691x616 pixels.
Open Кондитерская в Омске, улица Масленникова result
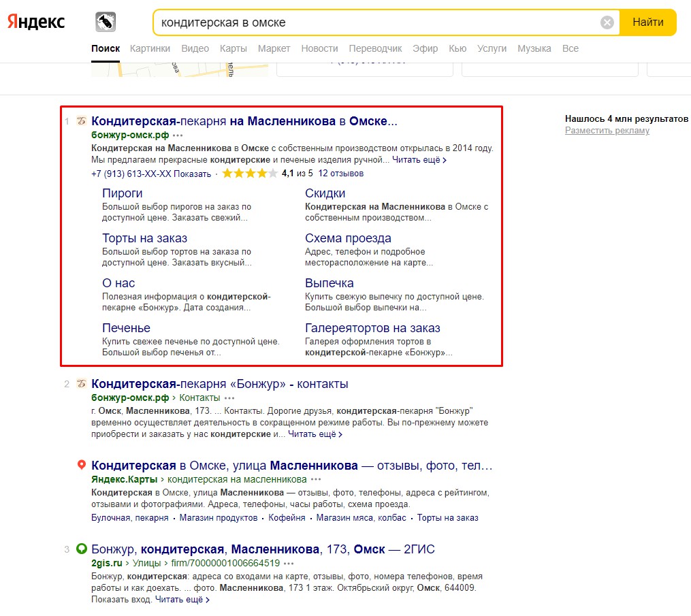click(292, 466)
